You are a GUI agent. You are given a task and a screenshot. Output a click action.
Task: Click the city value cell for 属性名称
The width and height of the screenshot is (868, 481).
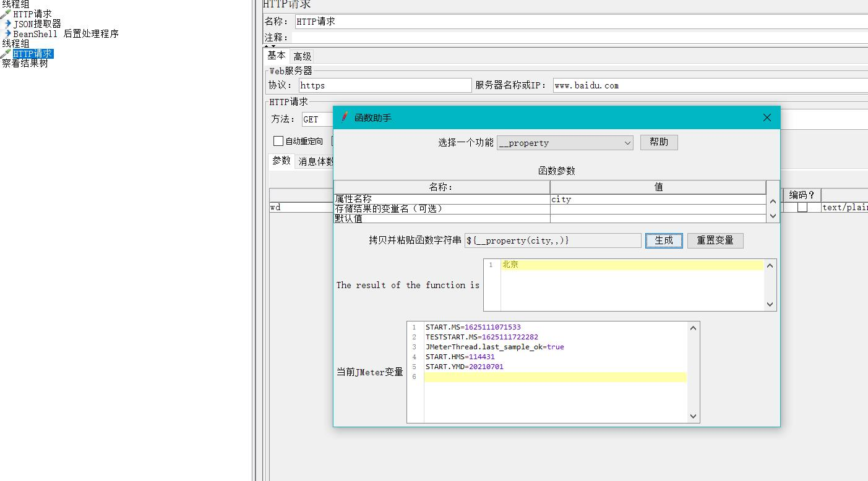click(x=658, y=199)
